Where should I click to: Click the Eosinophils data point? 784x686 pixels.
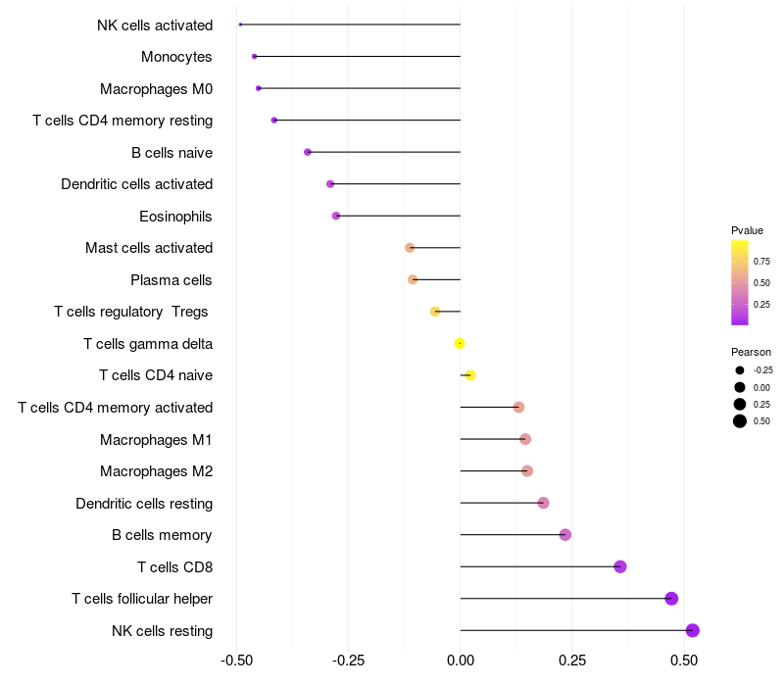(x=336, y=216)
